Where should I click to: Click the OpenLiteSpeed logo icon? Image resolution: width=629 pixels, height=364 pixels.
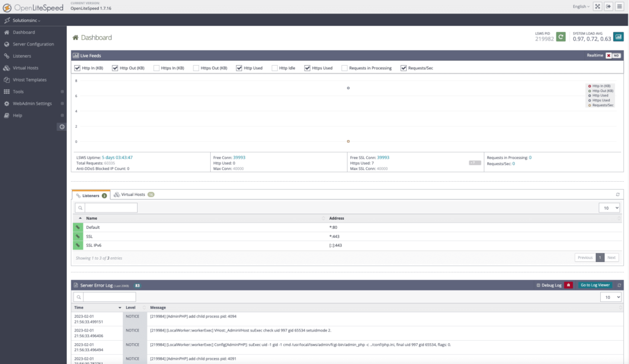7,7
